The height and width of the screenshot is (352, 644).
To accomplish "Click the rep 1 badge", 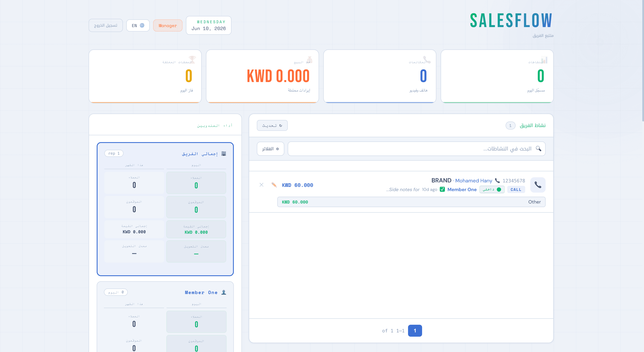I will coord(114,153).
